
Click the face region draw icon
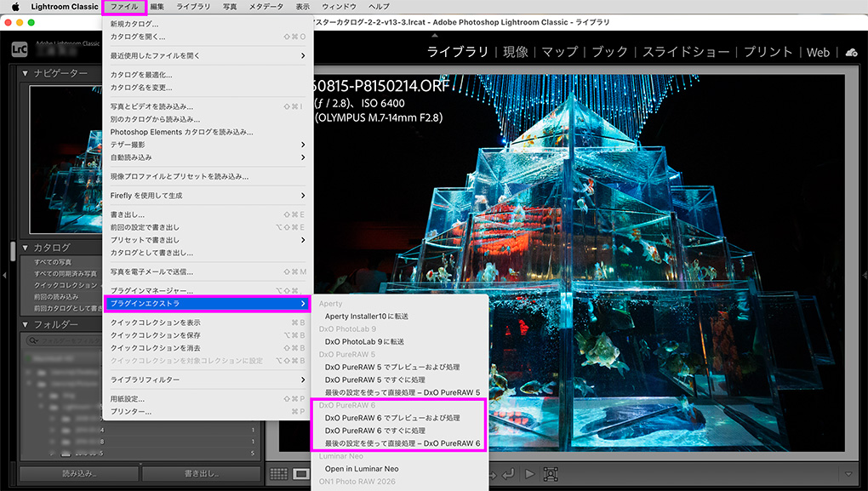551,474
